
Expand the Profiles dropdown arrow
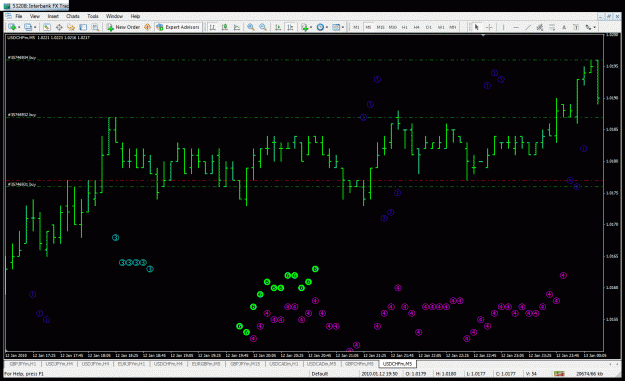(35, 27)
